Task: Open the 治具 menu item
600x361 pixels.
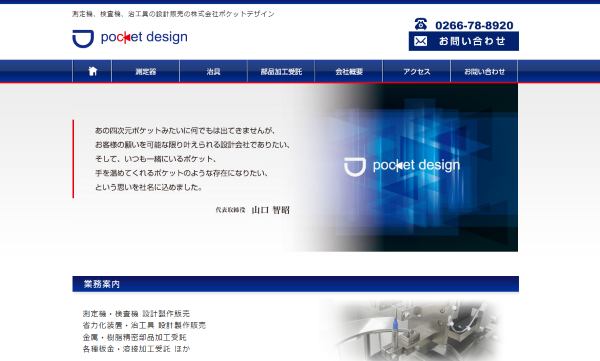Action: point(214,72)
